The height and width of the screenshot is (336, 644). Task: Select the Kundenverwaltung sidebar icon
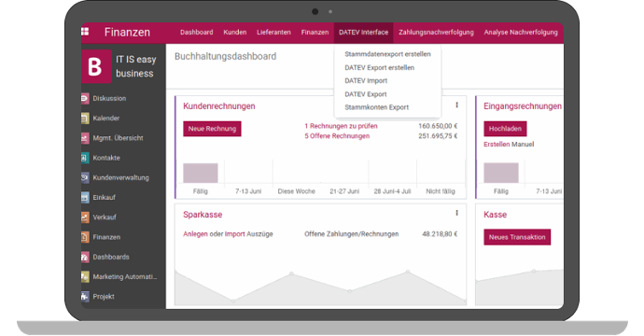[85, 177]
